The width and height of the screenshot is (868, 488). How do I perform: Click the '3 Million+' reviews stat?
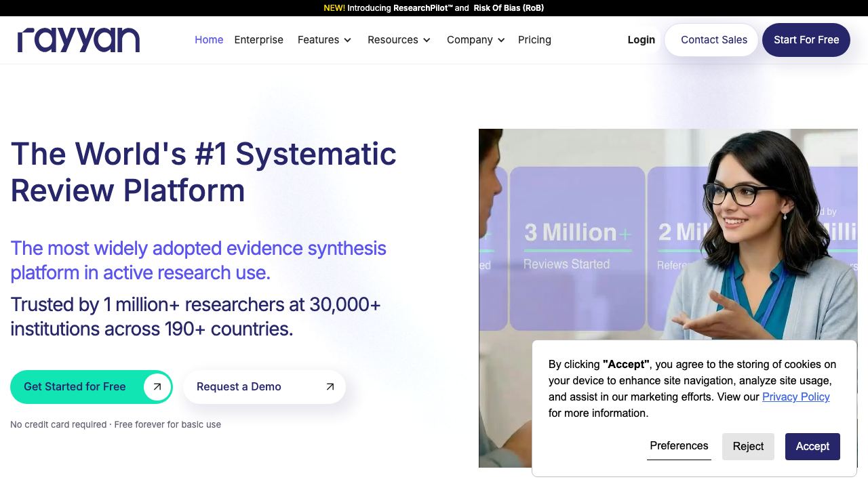tap(577, 232)
